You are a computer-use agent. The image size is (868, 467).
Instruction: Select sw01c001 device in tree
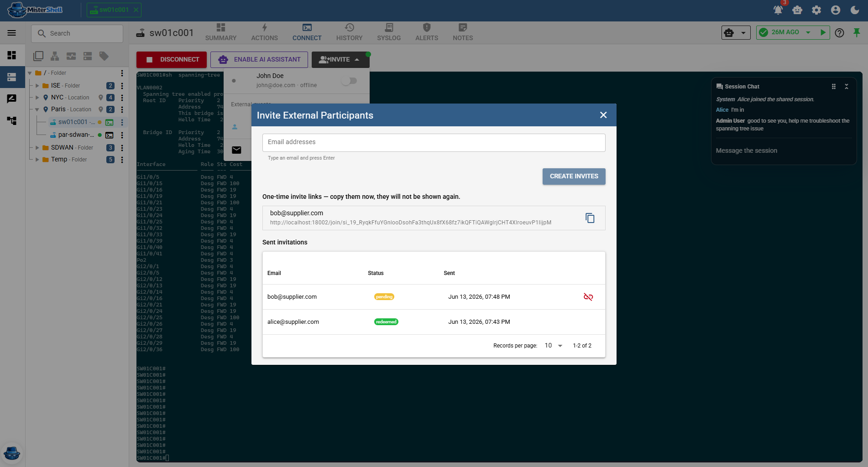tap(75, 122)
